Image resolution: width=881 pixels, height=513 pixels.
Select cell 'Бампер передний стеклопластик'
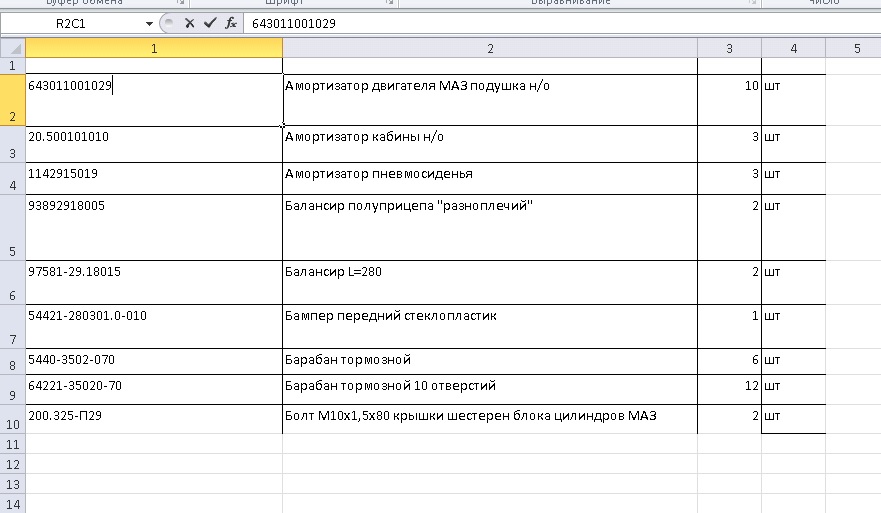click(x=490, y=326)
